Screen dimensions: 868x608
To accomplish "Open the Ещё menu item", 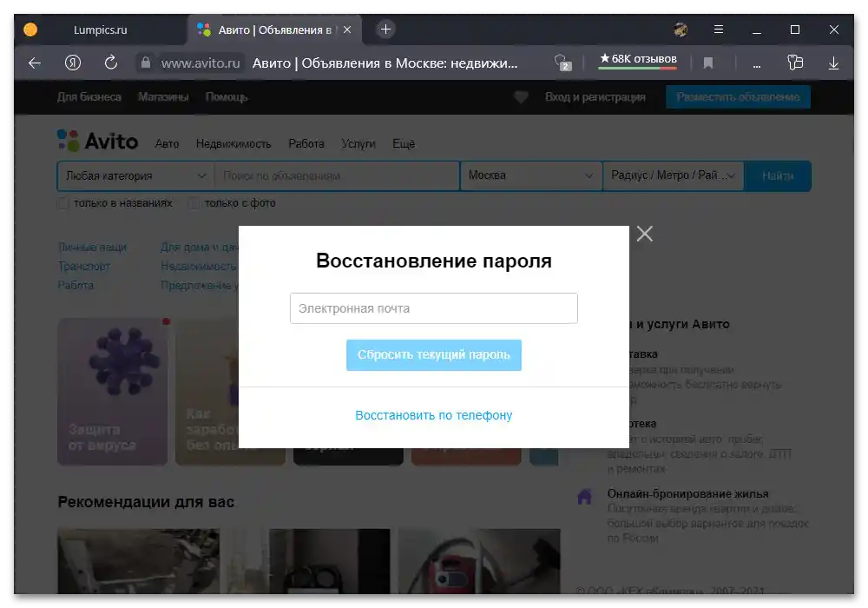I will [404, 144].
